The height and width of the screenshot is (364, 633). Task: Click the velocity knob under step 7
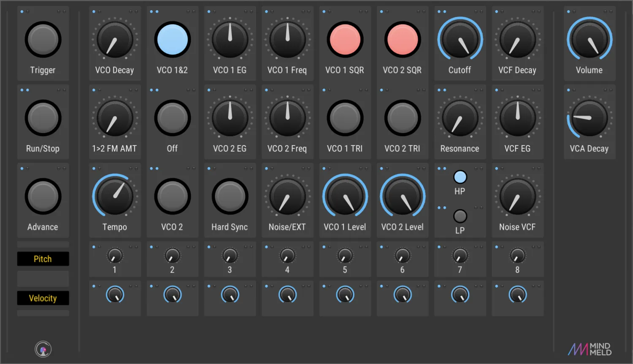[460, 294]
